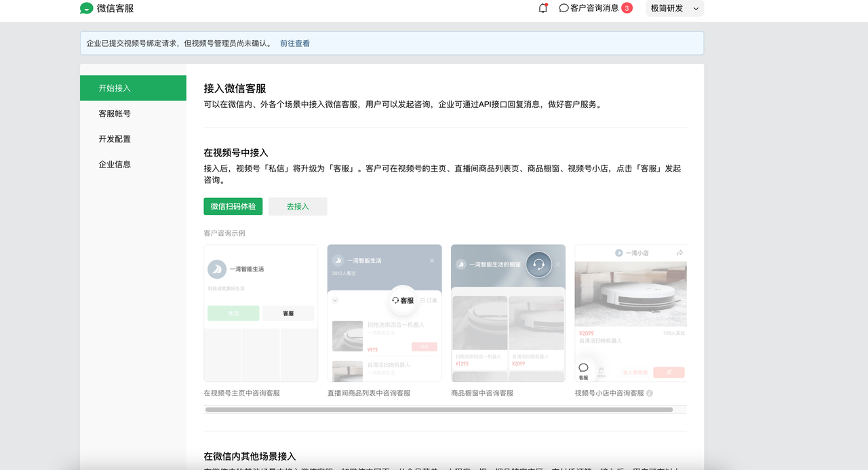Click the WeChat Customer Service logo icon
This screenshot has width=868, height=470.
(x=86, y=8)
